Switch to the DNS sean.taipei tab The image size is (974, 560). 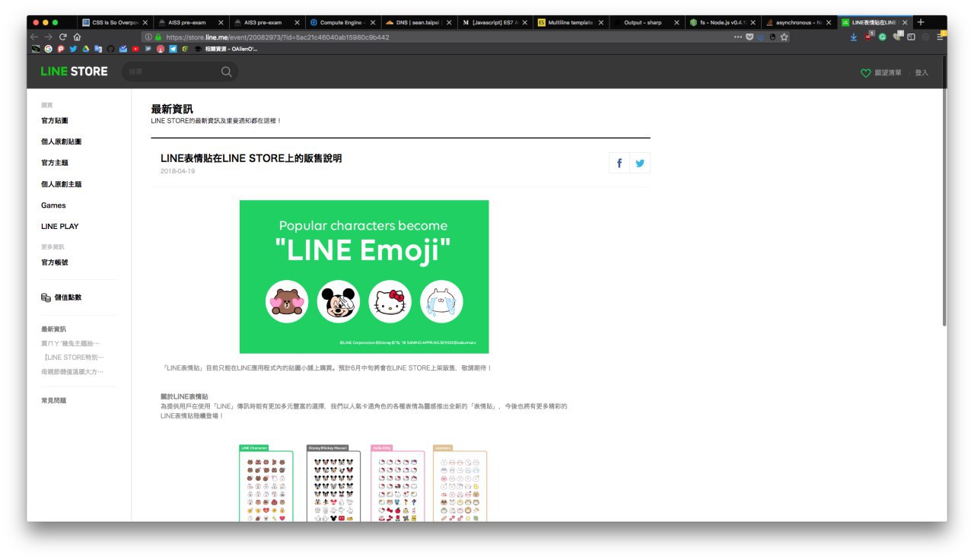click(419, 23)
